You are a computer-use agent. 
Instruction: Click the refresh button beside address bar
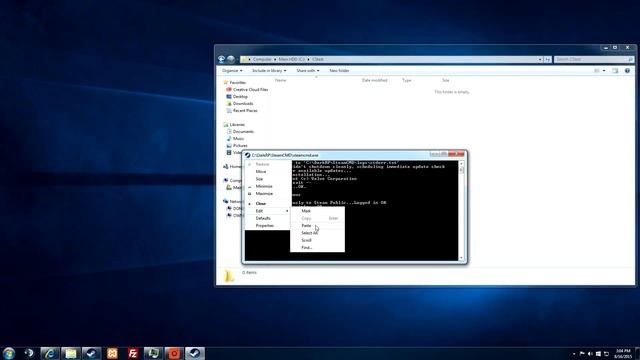[548, 60]
